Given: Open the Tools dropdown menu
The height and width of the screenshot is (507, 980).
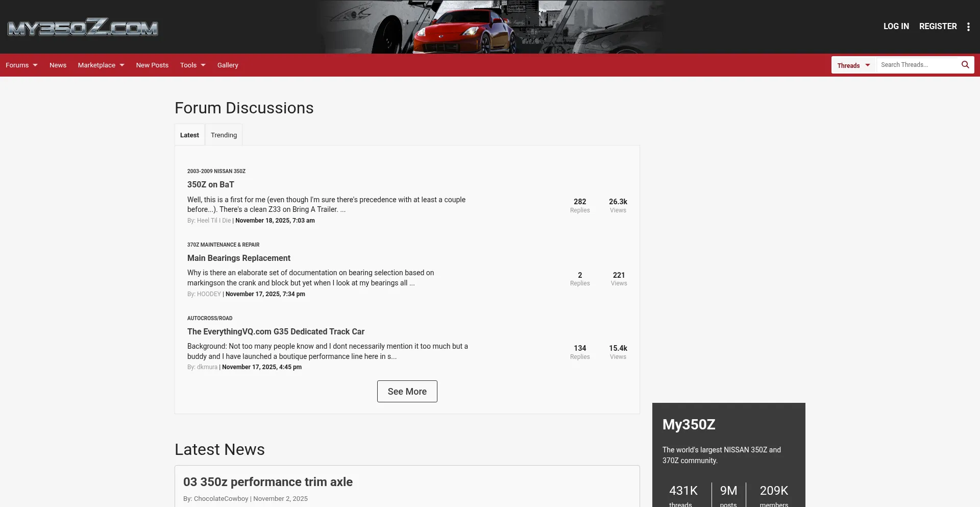Looking at the screenshot, I should point(192,65).
